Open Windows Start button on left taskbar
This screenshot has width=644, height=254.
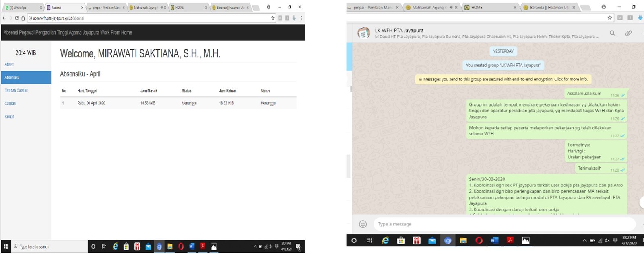coord(6,246)
